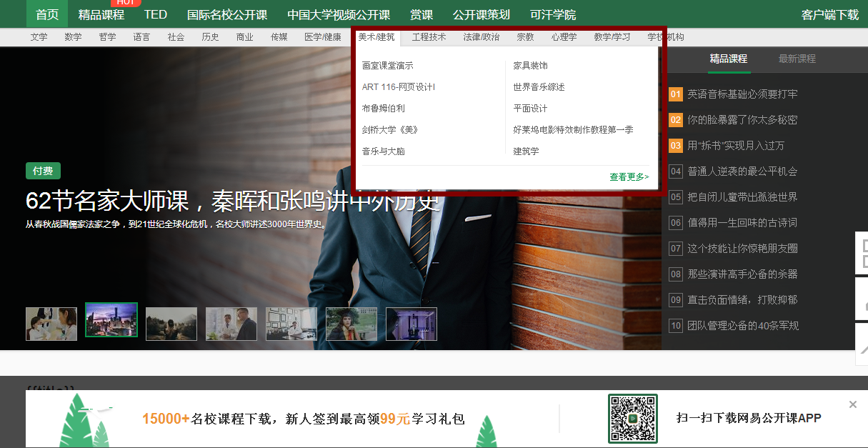This screenshot has width=868, height=448.
Task: Close the app download banner
Action: (x=852, y=404)
